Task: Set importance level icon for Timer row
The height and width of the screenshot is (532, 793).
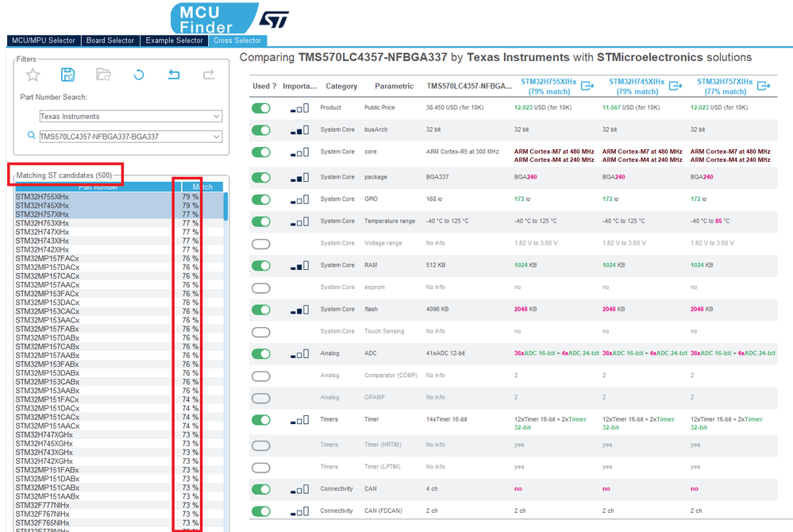Action: point(299,420)
